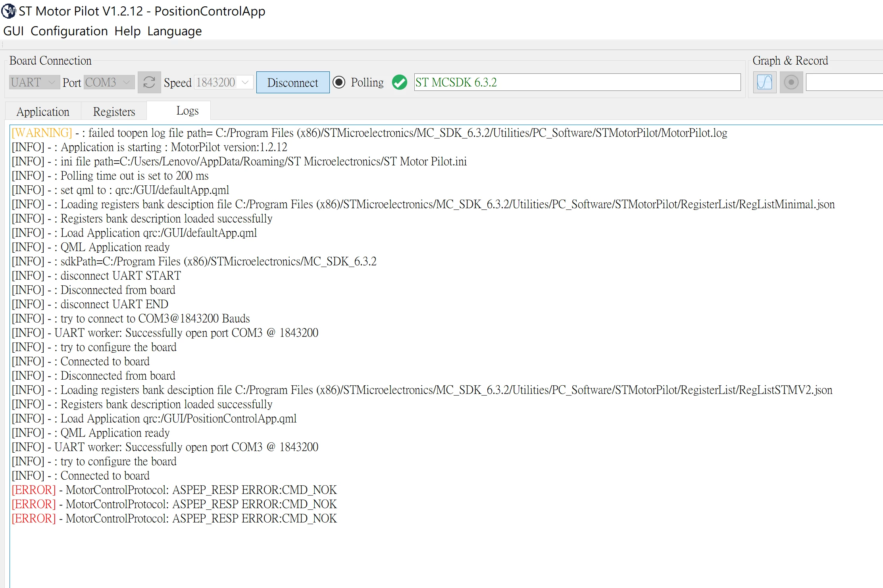Open the Help menu
The height and width of the screenshot is (588, 883).
[x=127, y=31]
